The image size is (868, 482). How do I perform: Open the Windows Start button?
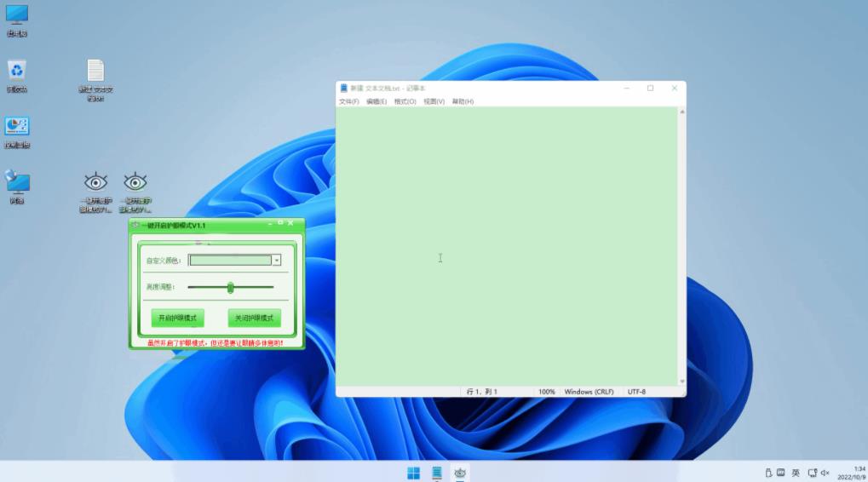[413, 473]
